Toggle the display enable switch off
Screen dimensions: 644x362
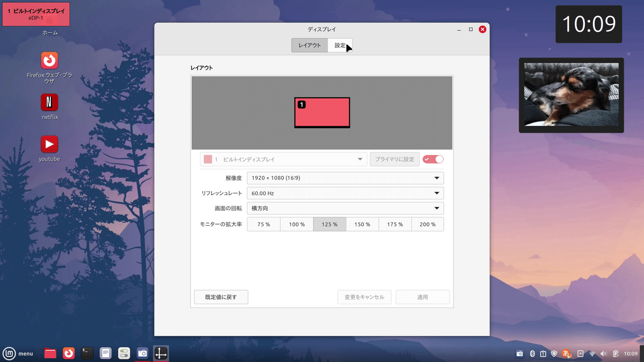coord(433,159)
